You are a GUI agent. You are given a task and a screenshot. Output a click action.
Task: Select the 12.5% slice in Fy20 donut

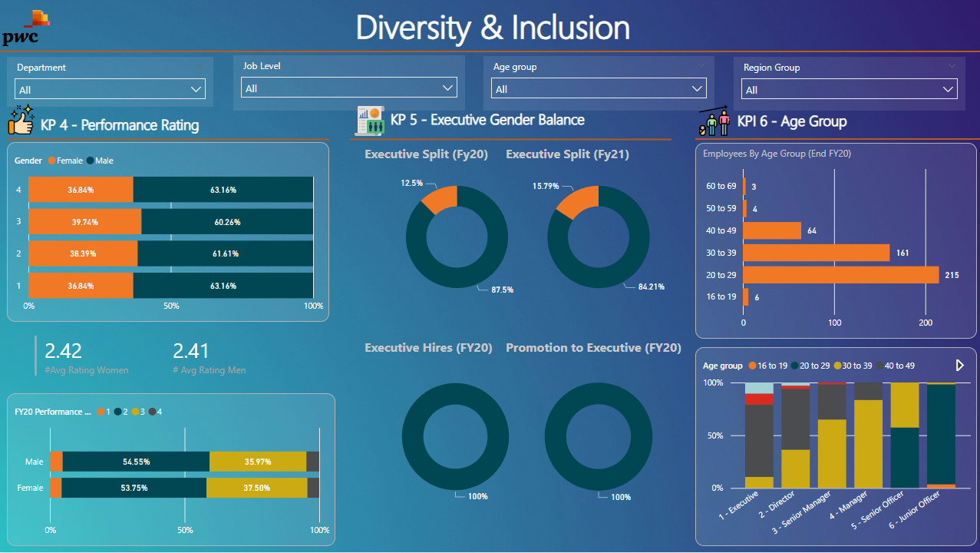pos(441,199)
